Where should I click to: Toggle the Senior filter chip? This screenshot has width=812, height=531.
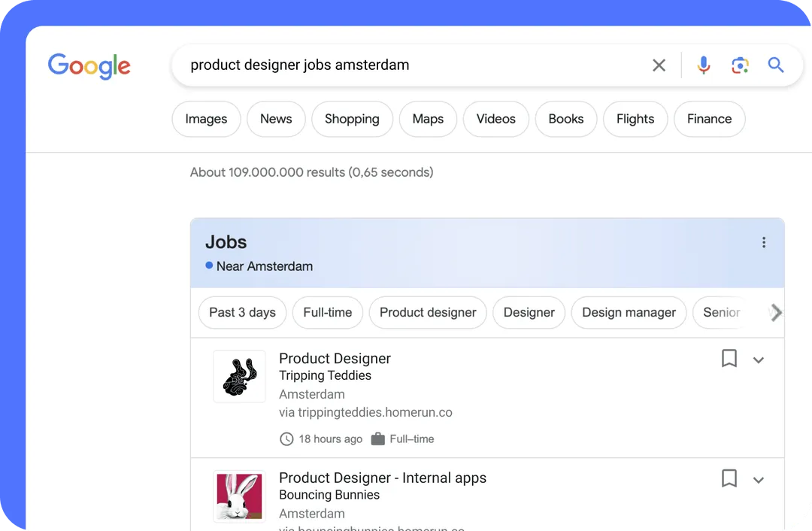point(721,312)
